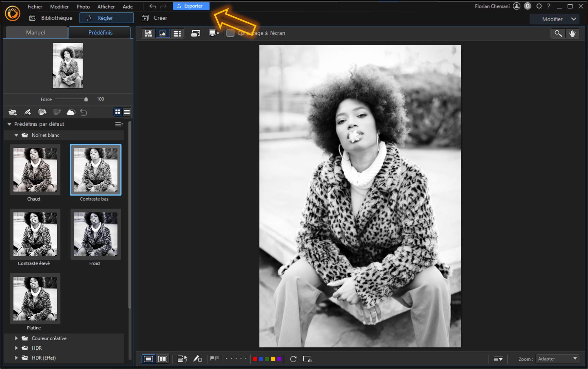Adjust the Force slider handle
The image size is (588, 369).
point(86,99)
